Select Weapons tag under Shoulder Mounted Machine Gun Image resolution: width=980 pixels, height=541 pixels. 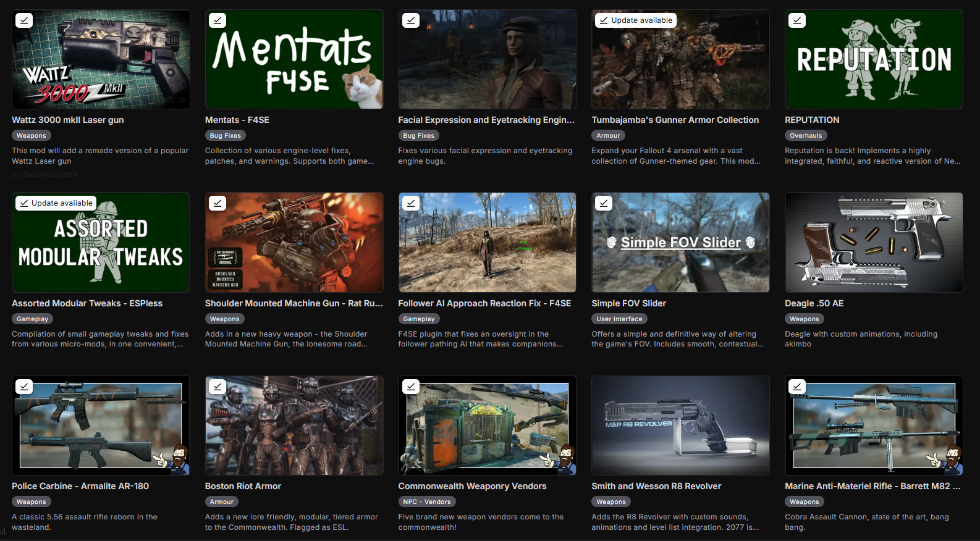click(225, 319)
